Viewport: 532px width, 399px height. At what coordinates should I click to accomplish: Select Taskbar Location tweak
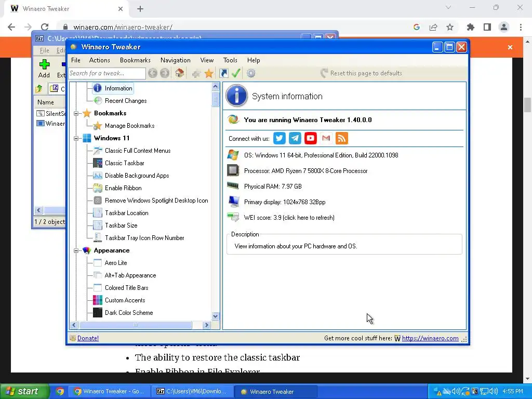click(x=126, y=213)
